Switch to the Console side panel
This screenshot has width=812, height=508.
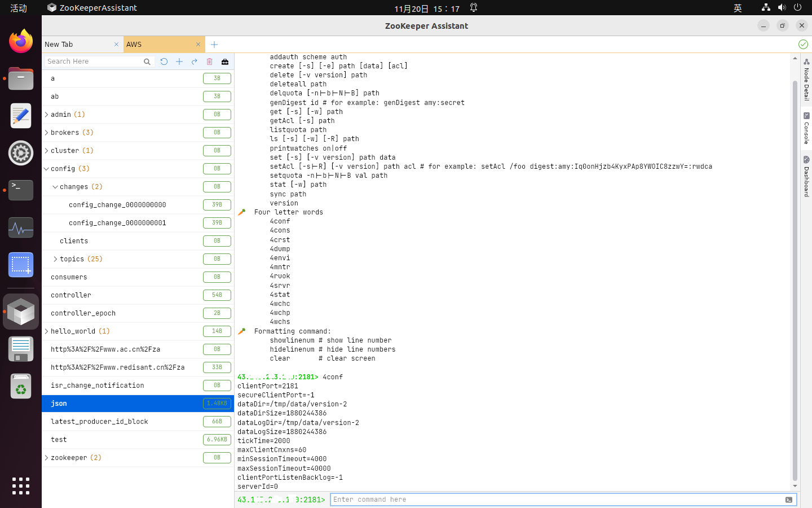coord(806,128)
